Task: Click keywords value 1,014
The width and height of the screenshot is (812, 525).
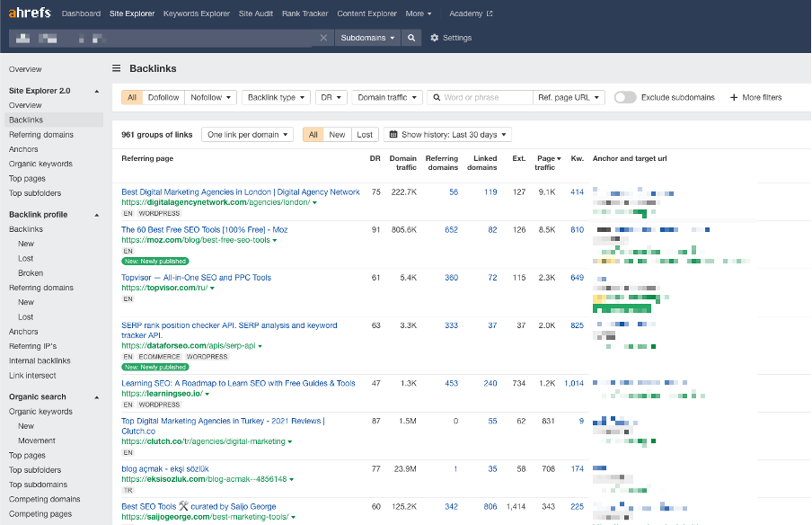Action: (x=574, y=384)
